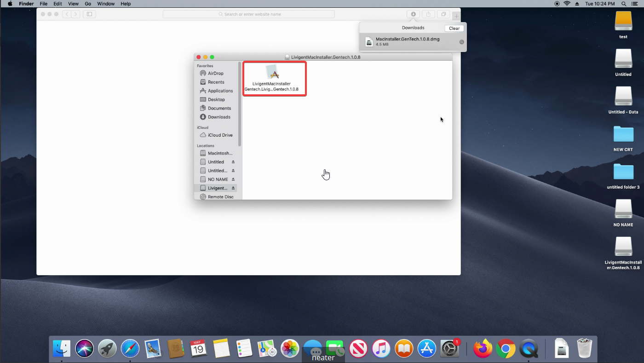Open Notification Center from the menu bar
Viewport: 644px width, 363px height.
pos(635,4)
